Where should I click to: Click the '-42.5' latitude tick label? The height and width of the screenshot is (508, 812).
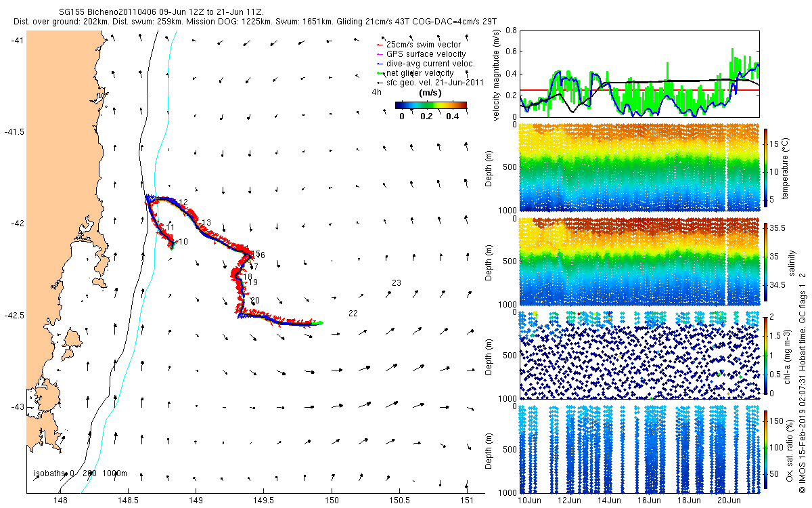click(14, 316)
